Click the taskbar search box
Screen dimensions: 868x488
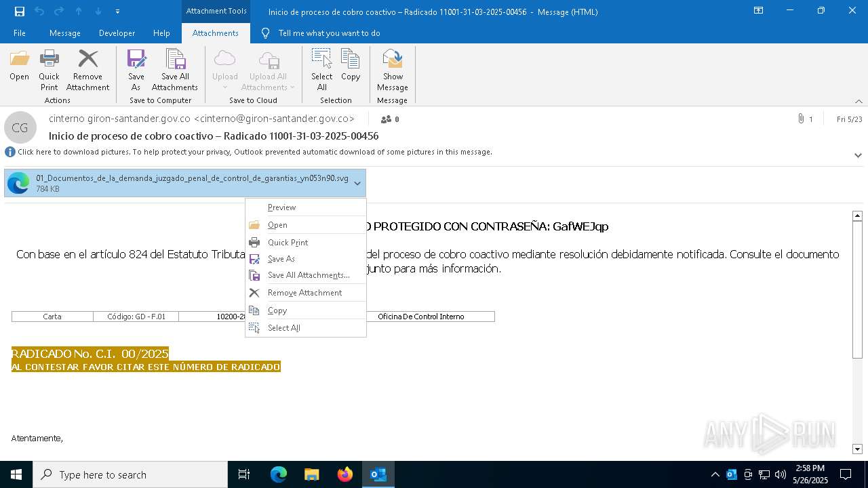[x=130, y=474]
